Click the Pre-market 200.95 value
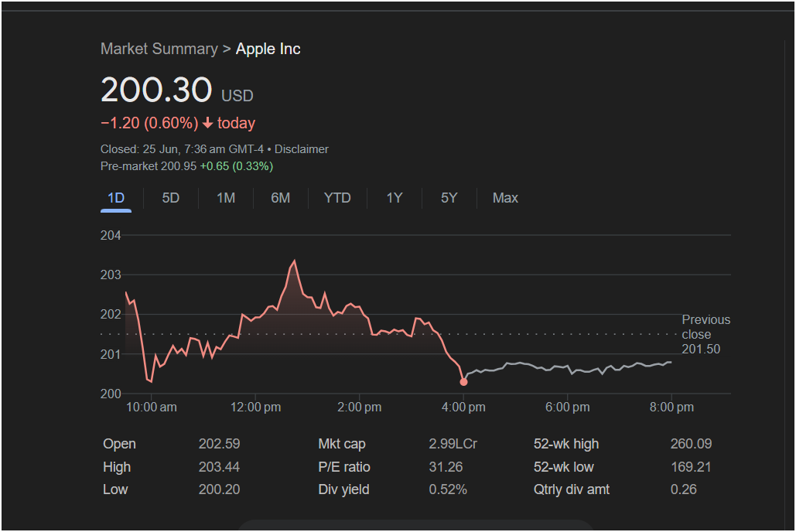This screenshot has width=796, height=532. coord(149,166)
